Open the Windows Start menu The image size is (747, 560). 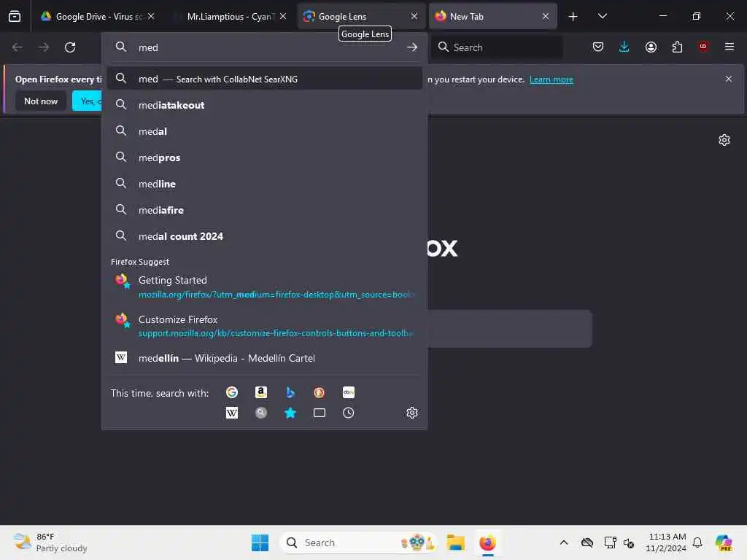point(260,542)
